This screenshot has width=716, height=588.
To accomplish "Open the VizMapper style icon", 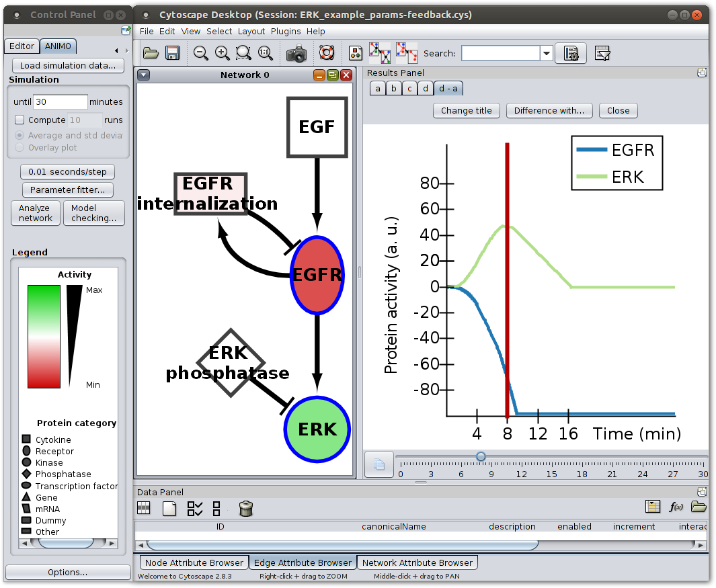I will (355, 53).
